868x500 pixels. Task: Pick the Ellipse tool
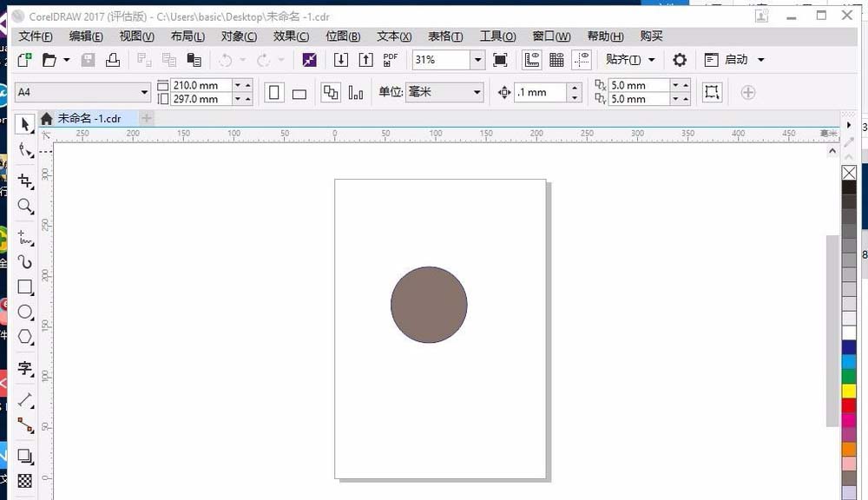click(x=25, y=312)
